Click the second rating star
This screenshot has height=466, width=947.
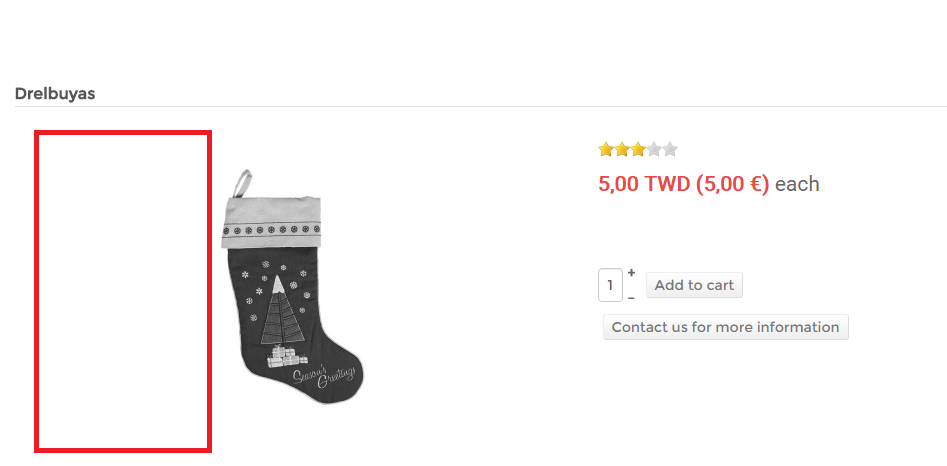click(x=622, y=150)
